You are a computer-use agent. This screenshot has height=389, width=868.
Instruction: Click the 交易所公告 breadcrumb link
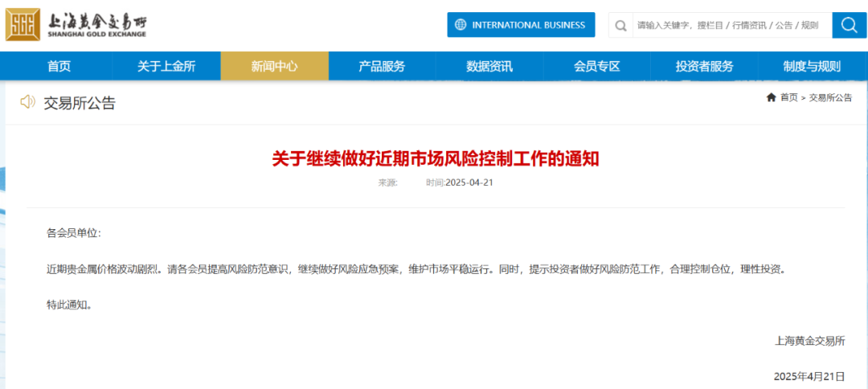tap(830, 97)
